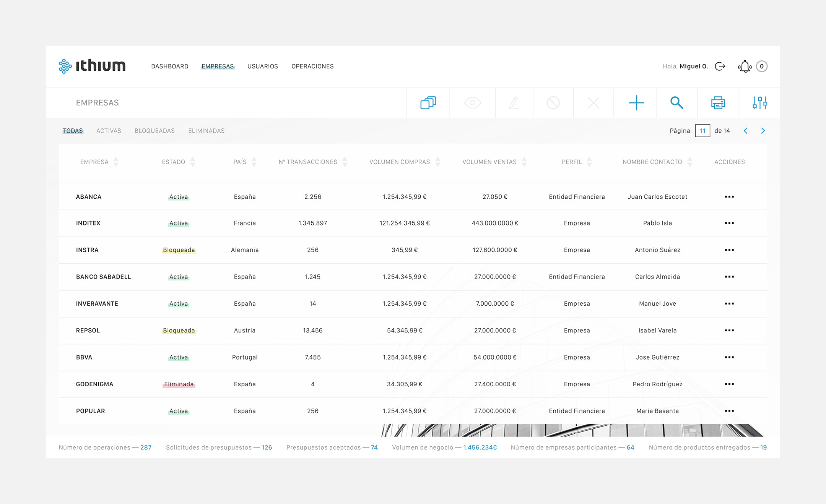Click Solicitudes de presupuestos value 126
This screenshot has height=504, width=826.
[267, 447]
